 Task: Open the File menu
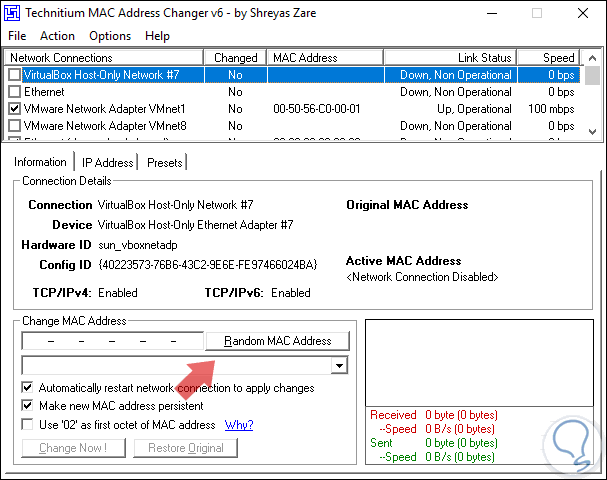17,36
